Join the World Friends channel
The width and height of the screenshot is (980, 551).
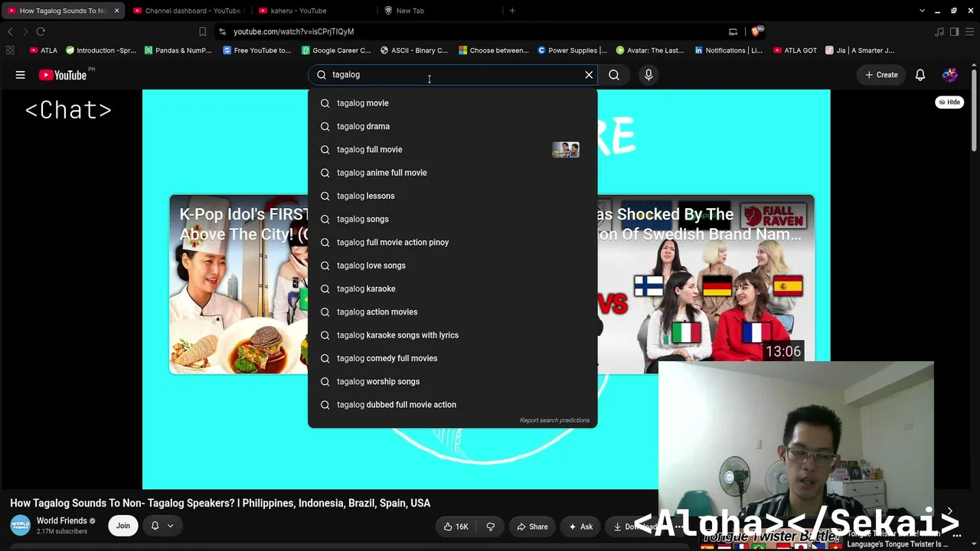pyautogui.click(x=122, y=526)
